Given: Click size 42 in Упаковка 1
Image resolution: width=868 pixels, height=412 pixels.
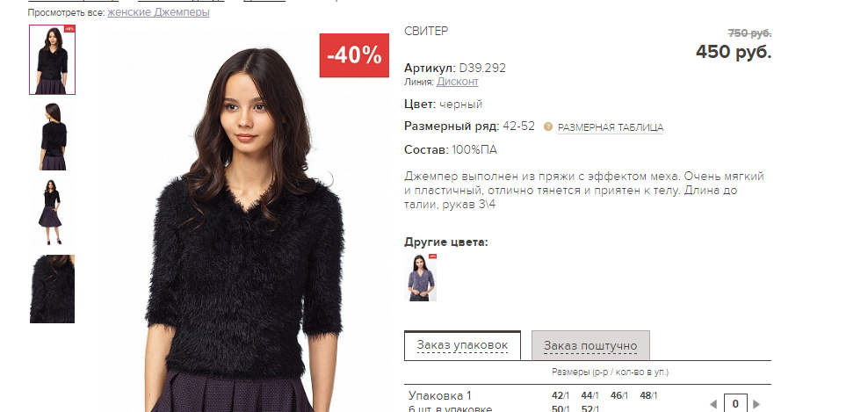Looking at the screenshot, I should click(561, 396).
